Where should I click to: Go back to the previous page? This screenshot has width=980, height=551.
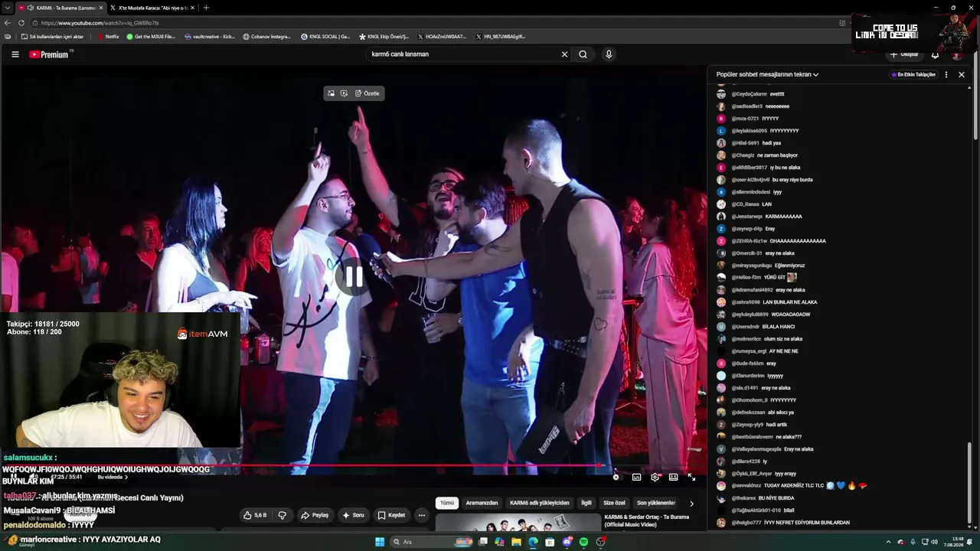[x=8, y=23]
